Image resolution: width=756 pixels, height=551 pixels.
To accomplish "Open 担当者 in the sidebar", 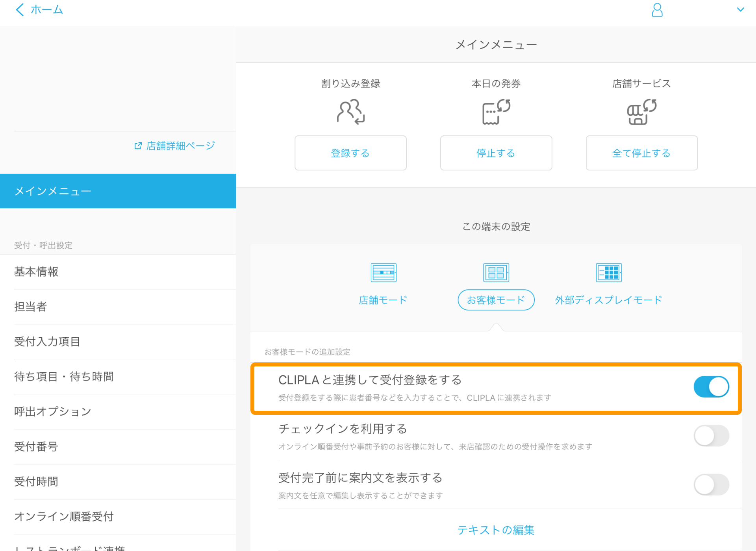I will 118,307.
